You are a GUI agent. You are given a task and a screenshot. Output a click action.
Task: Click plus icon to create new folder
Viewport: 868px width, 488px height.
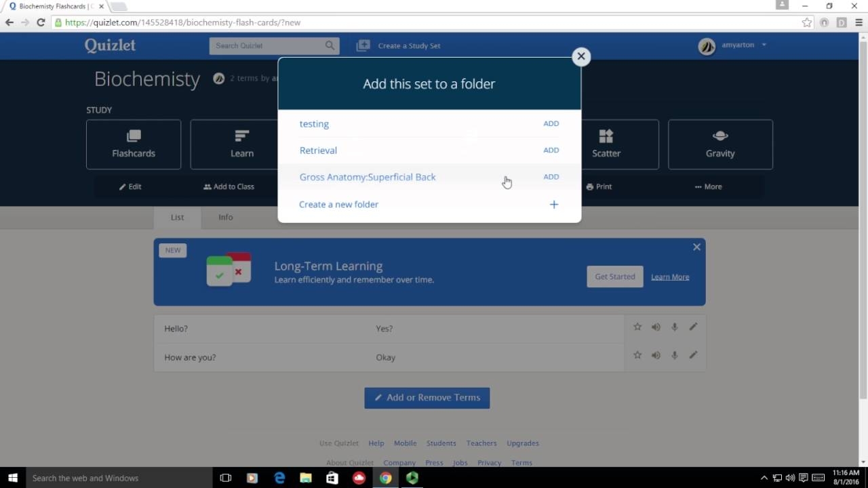point(553,205)
